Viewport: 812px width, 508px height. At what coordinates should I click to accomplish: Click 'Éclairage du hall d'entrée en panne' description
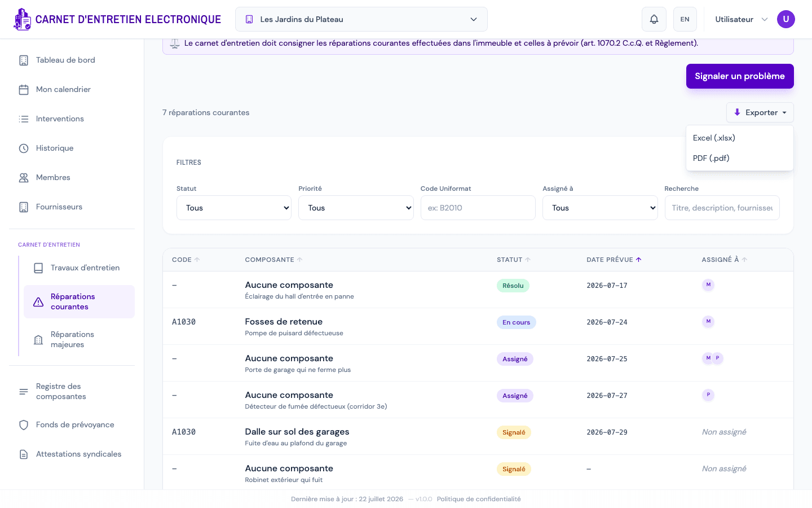pyautogui.click(x=299, y=296)
